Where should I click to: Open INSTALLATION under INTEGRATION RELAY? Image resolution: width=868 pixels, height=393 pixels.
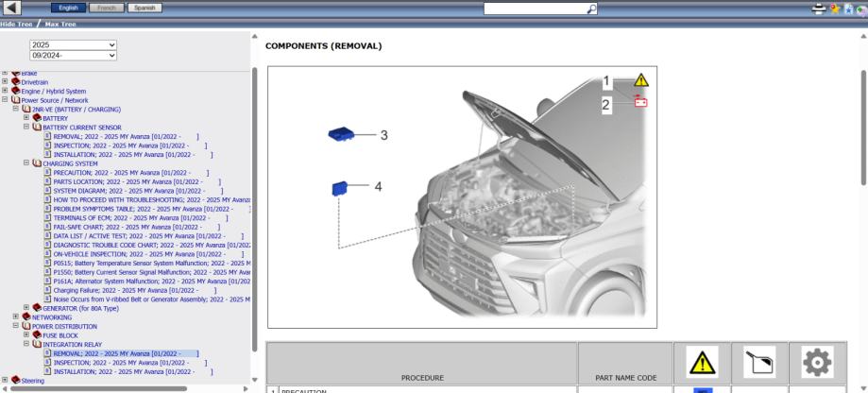click(x=133, y=371)
